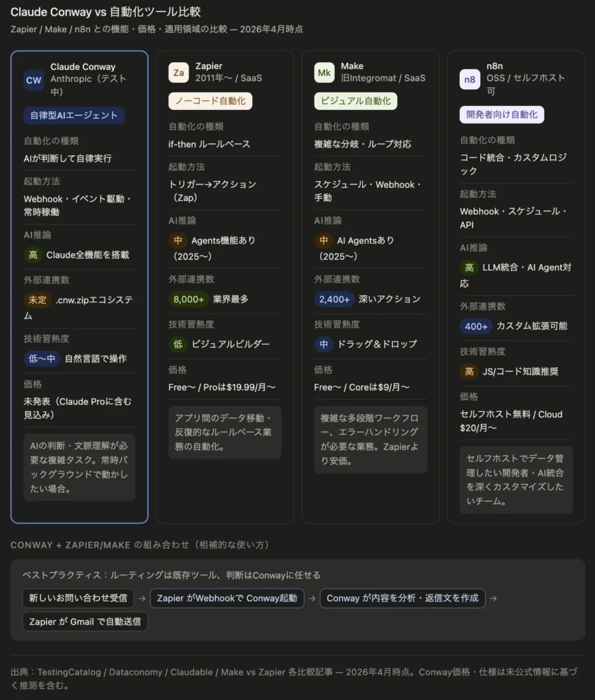Click the CW Claude Conway logo icon
The height and width of the screenshot is (700, 595).
34,80
